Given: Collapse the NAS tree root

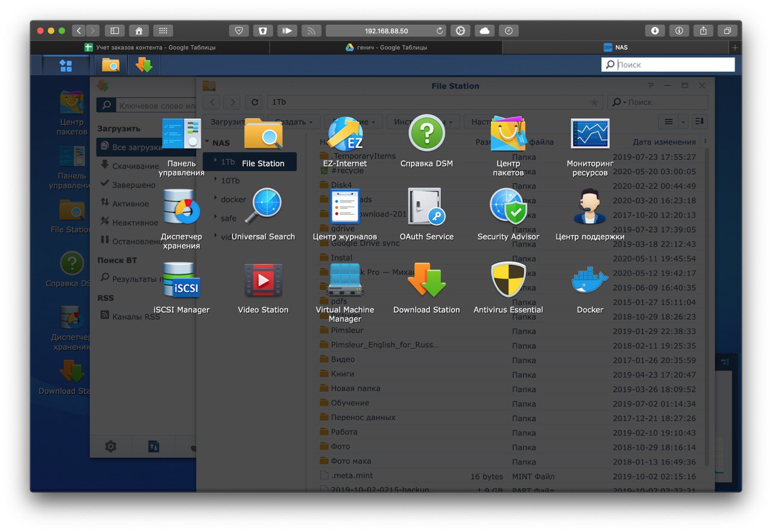Looking at the screenshot, I should click(207, 142).
